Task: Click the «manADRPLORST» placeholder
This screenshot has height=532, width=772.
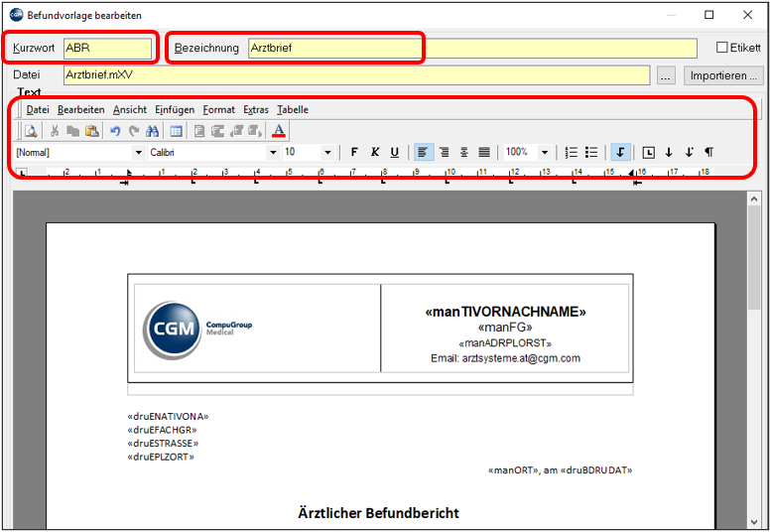Action: tap(505, 342)
